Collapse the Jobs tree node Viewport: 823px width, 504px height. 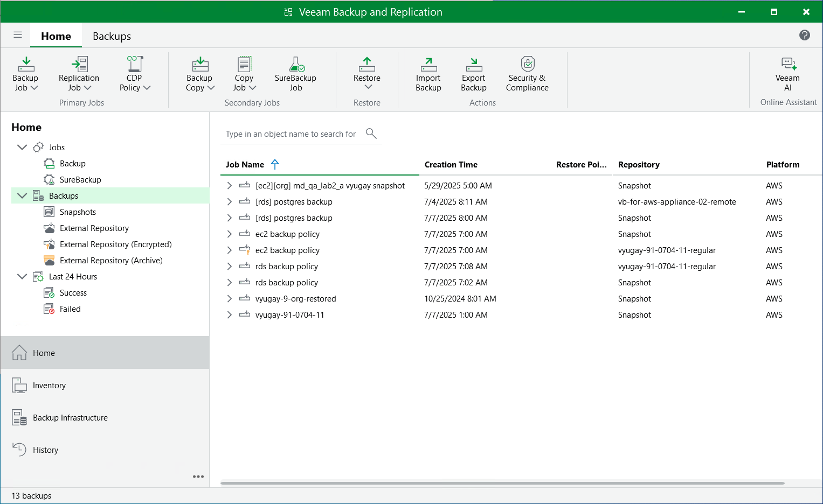[22, 148]
